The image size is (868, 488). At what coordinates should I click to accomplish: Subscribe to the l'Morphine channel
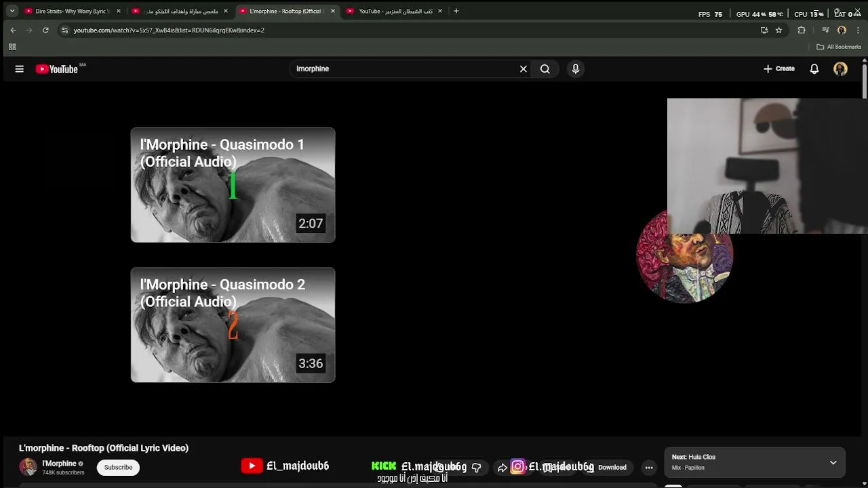tap(118, 467)
